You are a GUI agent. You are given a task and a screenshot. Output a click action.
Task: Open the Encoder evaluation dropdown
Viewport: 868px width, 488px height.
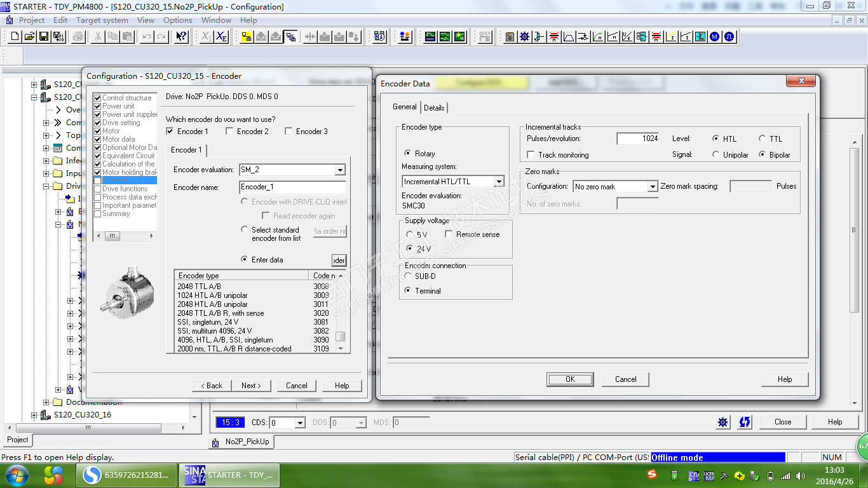[x=340, y=170]
